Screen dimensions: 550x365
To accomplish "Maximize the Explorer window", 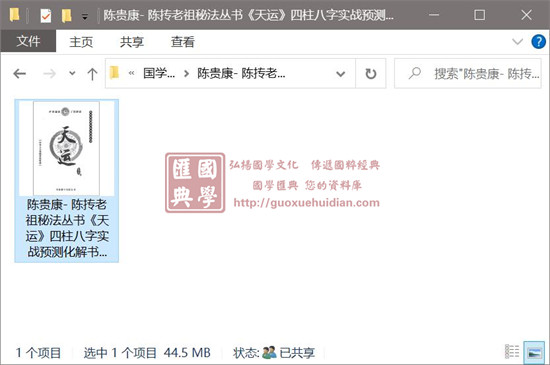I will point(479,15).
